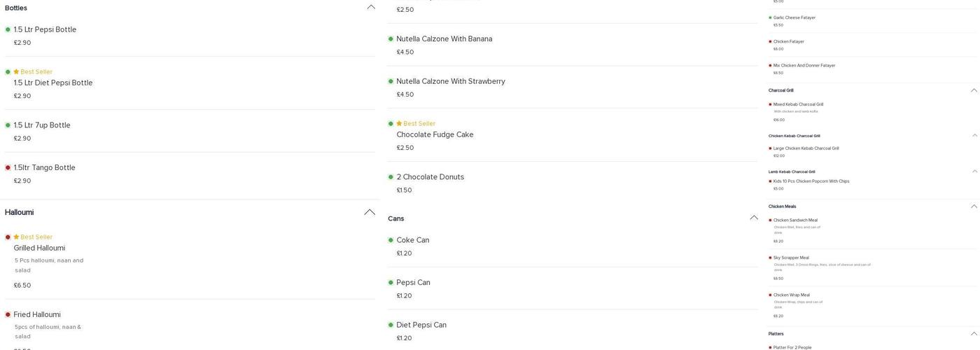Click the Best Seller star above Chocolate Fudge Cake
The image size is (980, 350).
(x=399, y=124)
